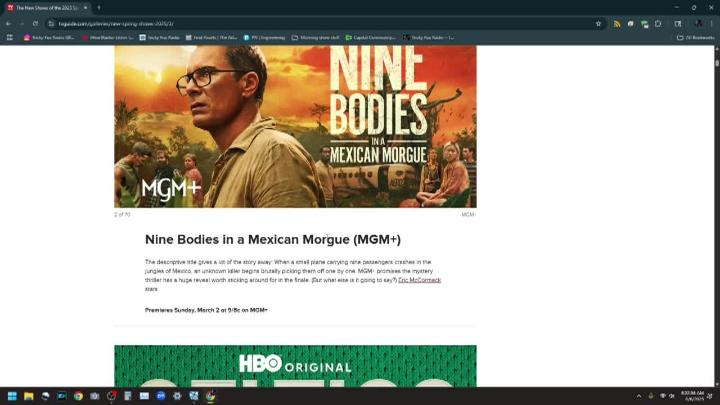Open the All Bookmarks folder
The height and width of the screenshot is (405, 720).
(x=696, y=38)
